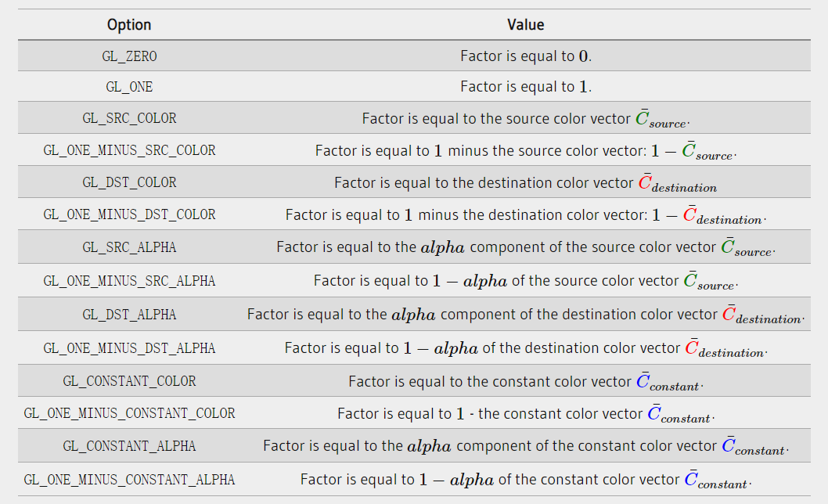Click the Option column header
828x504 pixels.
click(x=129, y=25)
